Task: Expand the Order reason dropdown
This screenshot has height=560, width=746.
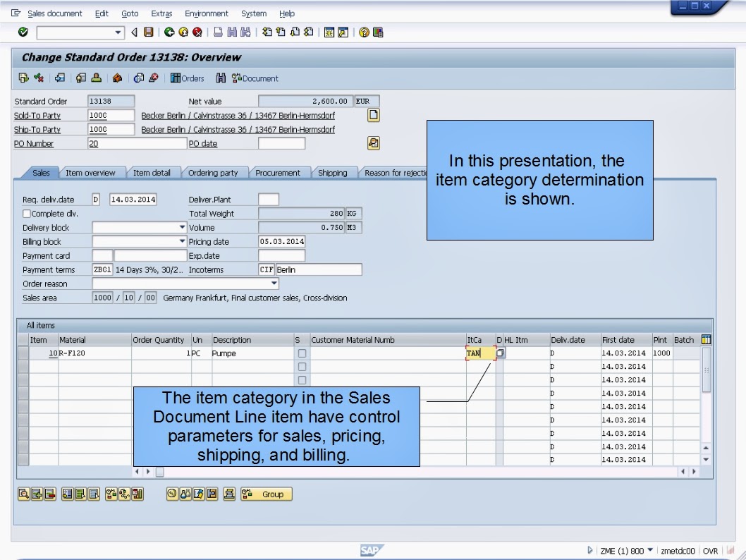Action: tap(274, 283)
